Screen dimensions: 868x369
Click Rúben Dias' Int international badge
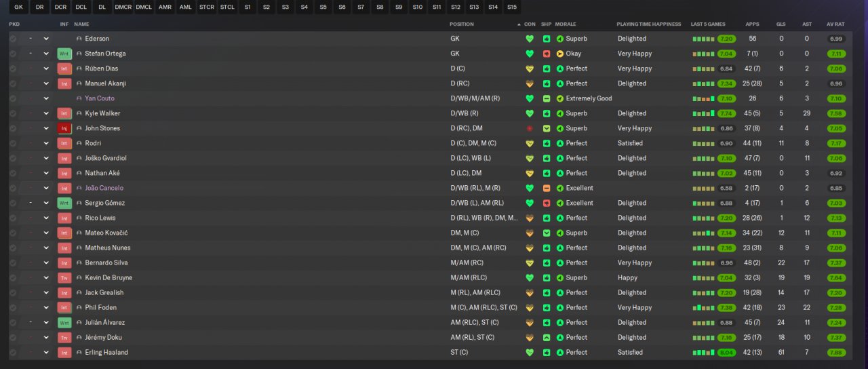point(64,69)
